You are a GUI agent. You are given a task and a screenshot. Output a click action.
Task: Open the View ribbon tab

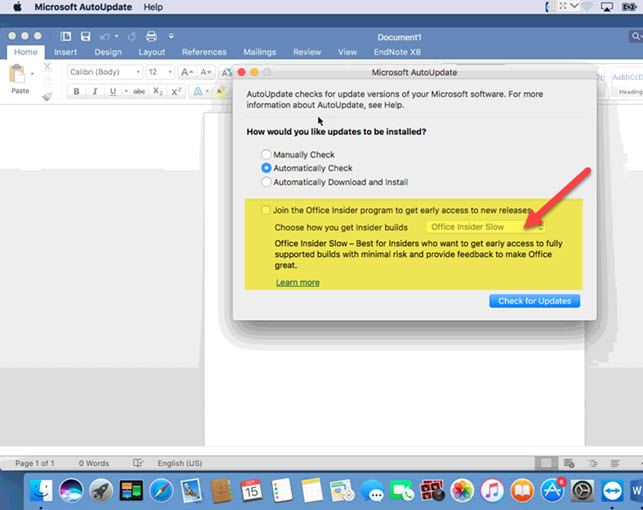[347, 52]
